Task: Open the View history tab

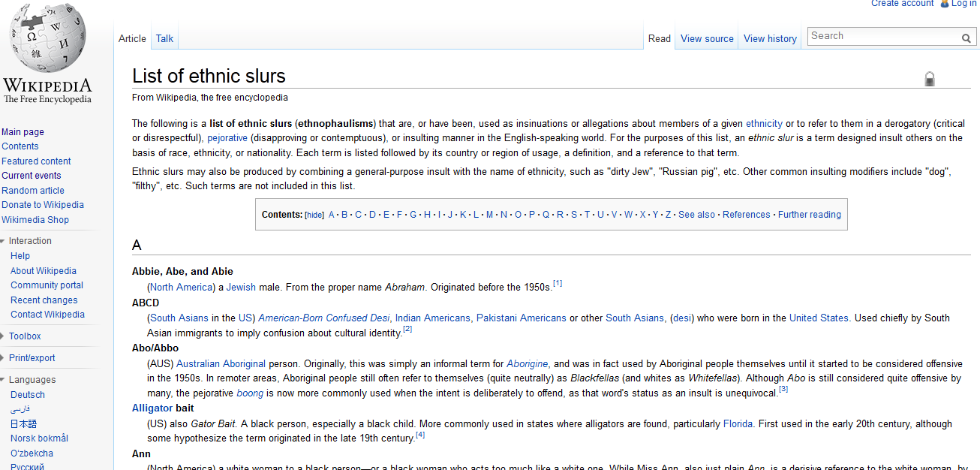Action: [x=770, y=38]
